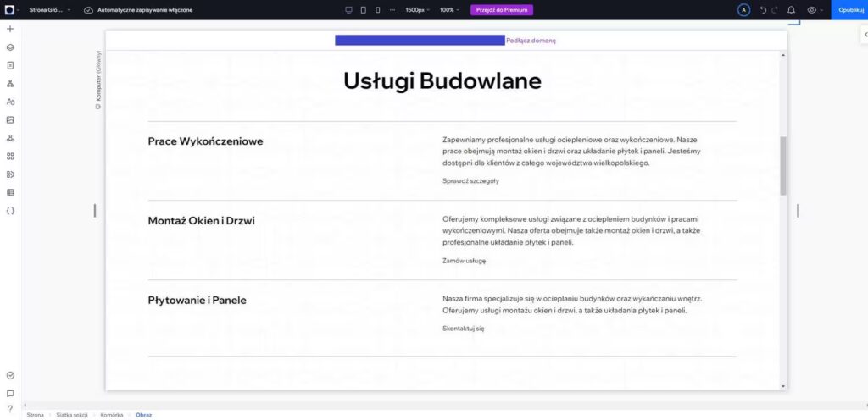Open the 100% zoom dropdown

[449, 10]
